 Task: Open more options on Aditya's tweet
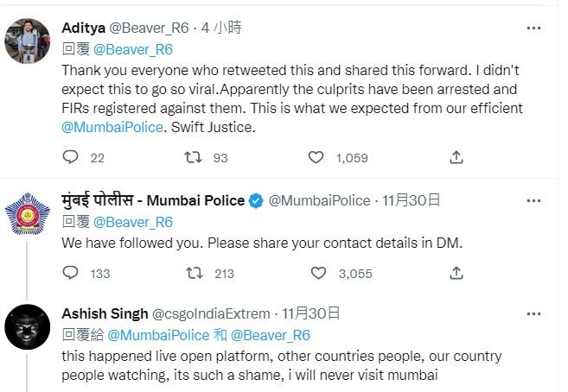(x=534, y=28)
